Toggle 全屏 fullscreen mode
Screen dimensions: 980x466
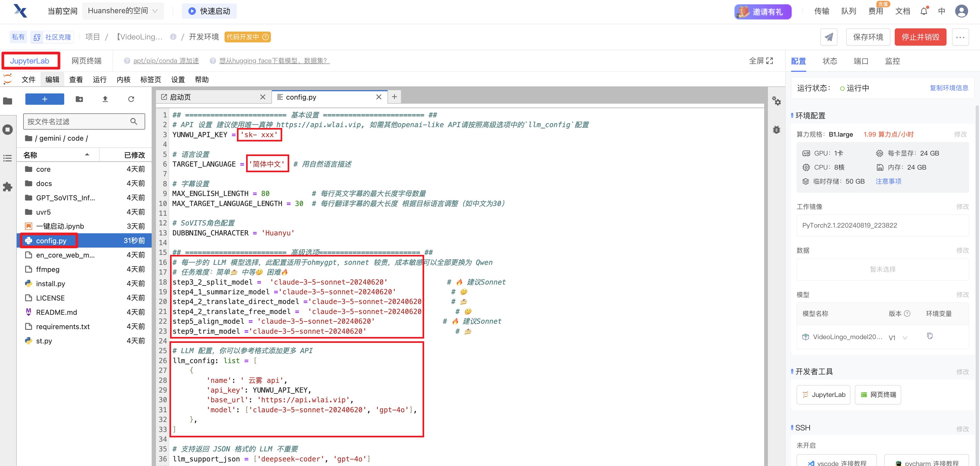[761, 60]
